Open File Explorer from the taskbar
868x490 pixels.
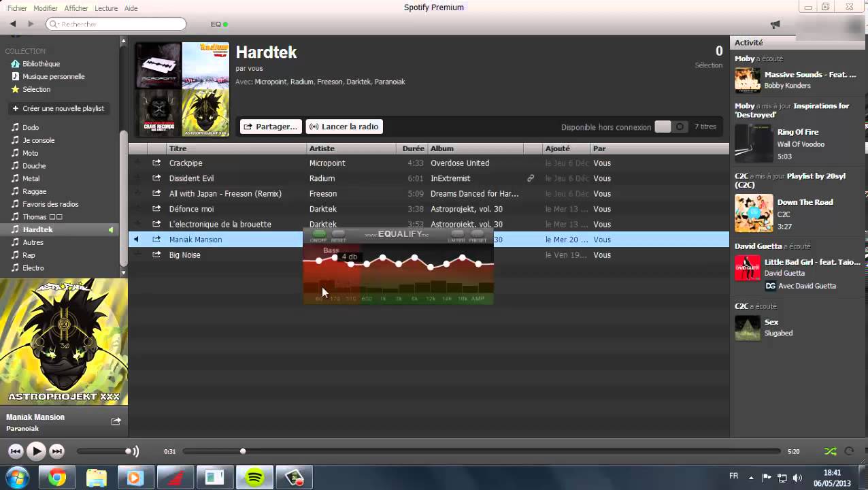coord(97,478)
